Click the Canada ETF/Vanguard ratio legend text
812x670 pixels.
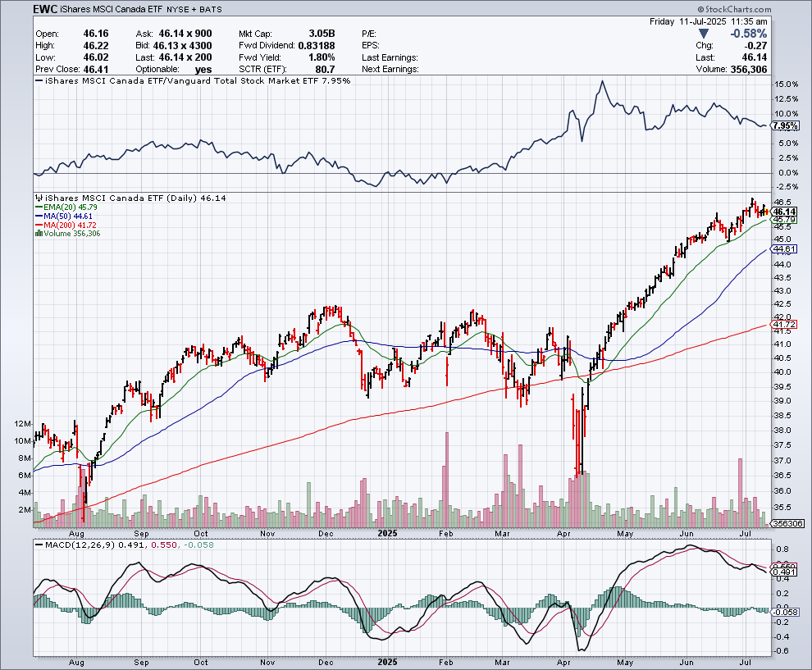[x=198, y=80]
